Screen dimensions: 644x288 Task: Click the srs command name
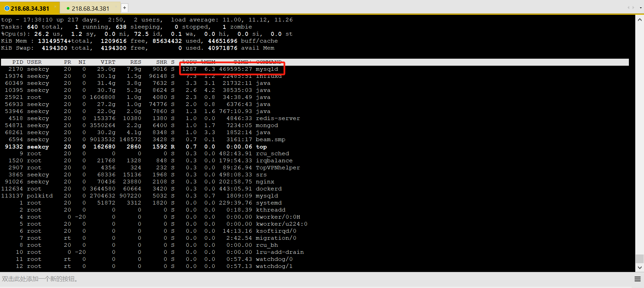(x=262, y=175)
